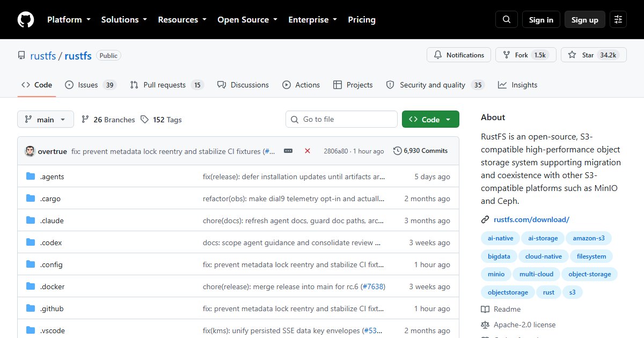Screen dimensions: 644x338
Task: Click the Sign in button
Action: 541,20
